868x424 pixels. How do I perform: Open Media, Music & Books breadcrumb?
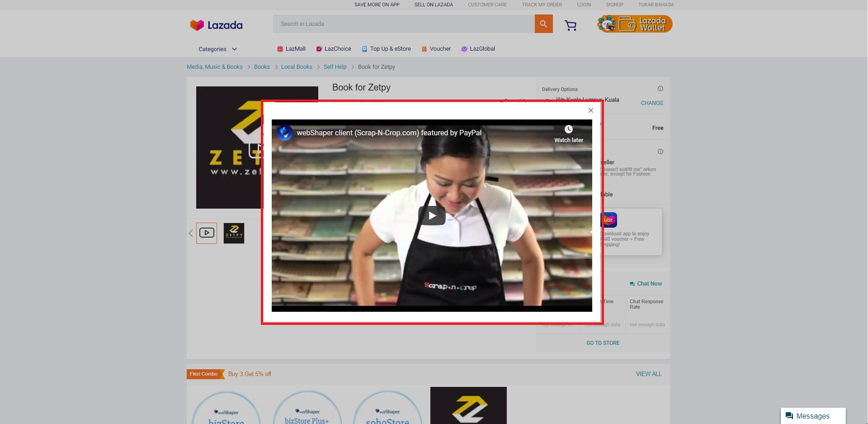click(x=215, y=67)
